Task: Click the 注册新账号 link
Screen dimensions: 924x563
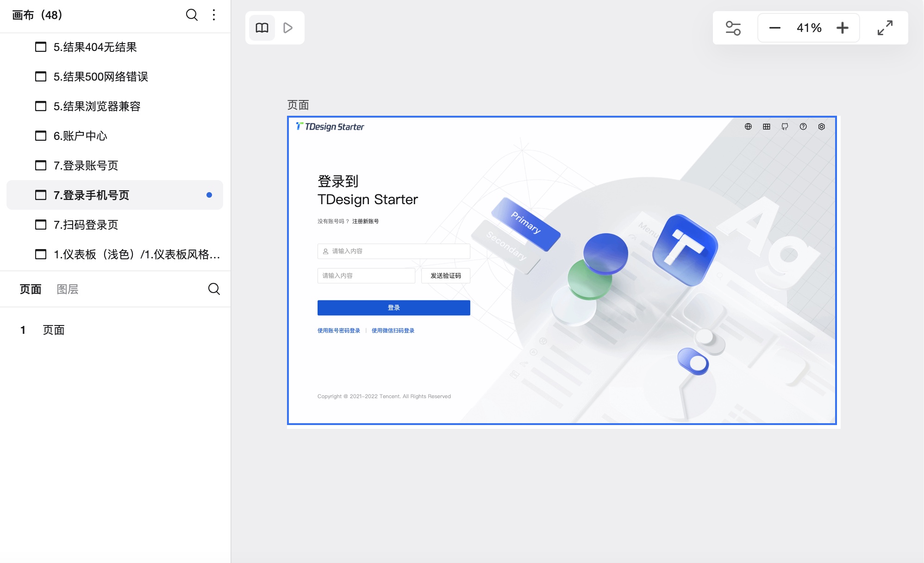Action: click(365, 221)
